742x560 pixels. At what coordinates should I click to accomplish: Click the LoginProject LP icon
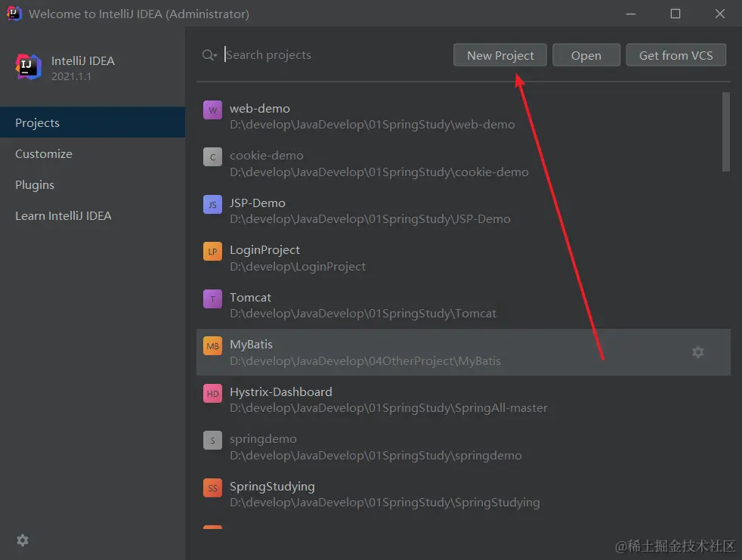pyautogui.click(x=212, y=252)
